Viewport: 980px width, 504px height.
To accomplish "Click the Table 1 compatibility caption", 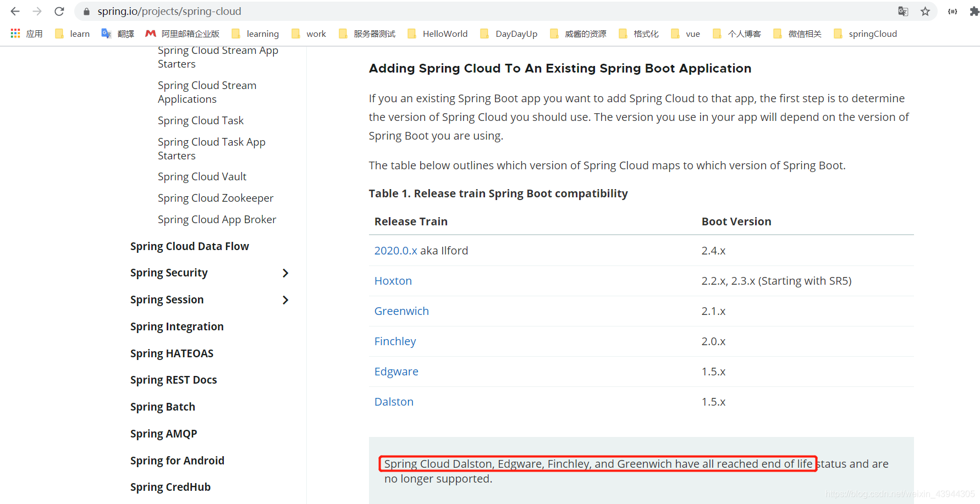I will (x=498, y=193).
